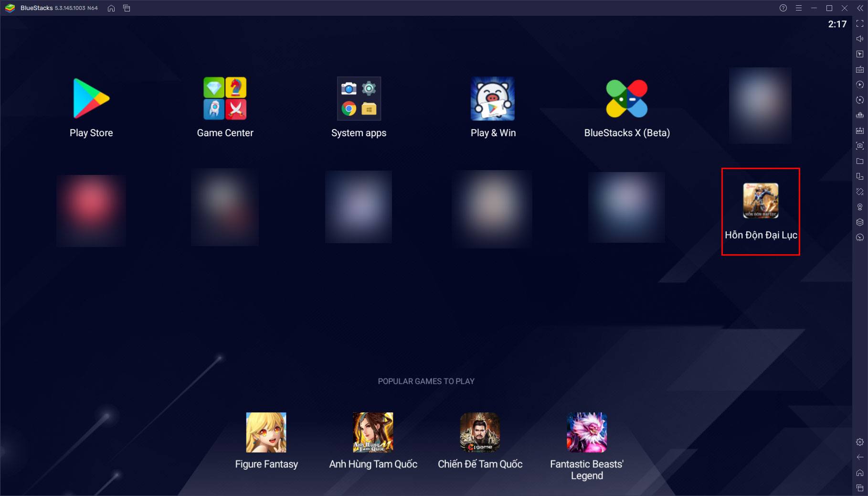Open the Play Store app
The image size is (868, 496).
(91, 99)
